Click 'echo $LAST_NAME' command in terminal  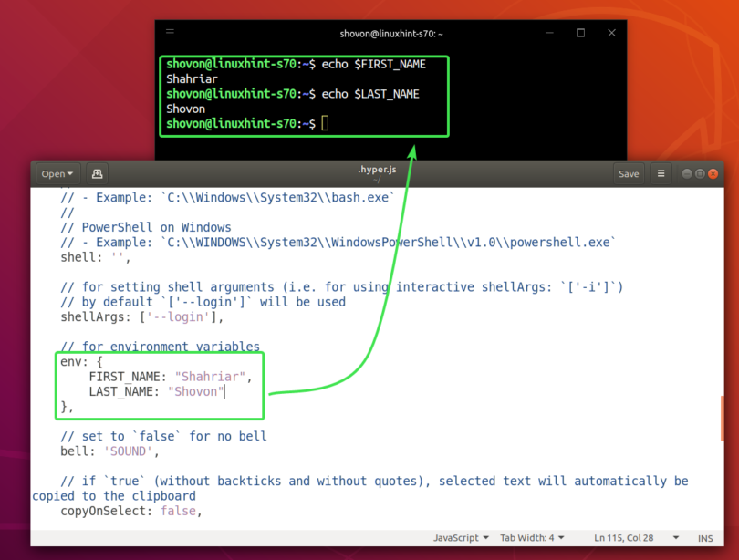[x=370, y=94]
